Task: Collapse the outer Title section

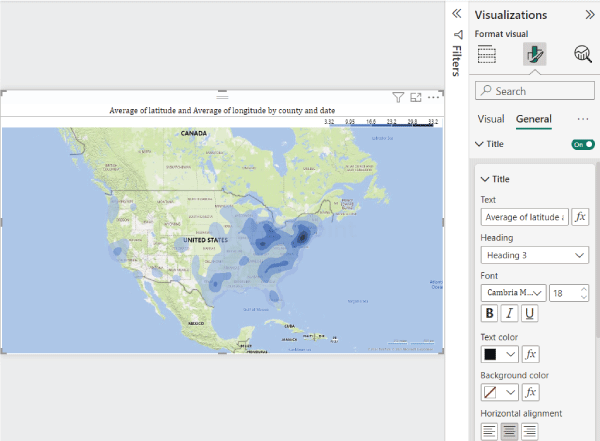Action: pyautogui.click(x=479, y=144)
